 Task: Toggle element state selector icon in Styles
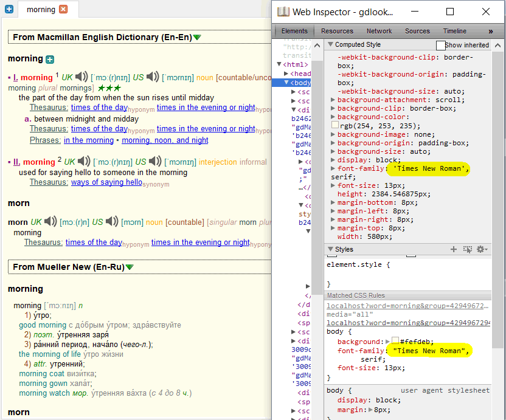click(467, 249)
